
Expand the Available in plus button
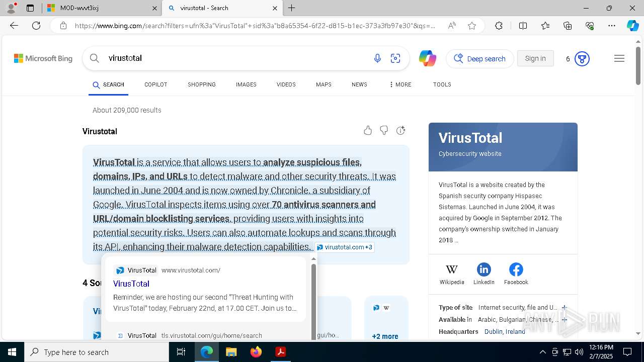pyautogui.click(x=564, y=319)
